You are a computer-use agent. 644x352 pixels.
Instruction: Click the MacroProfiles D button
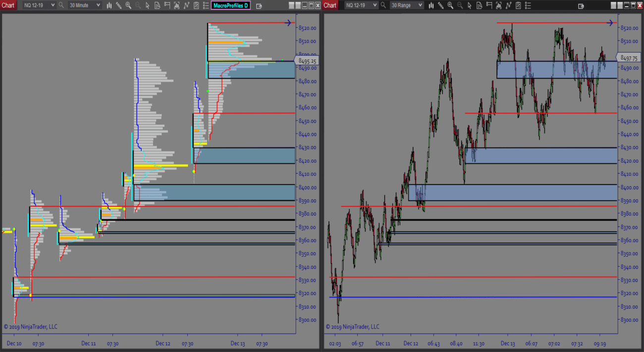coord(231,5)
